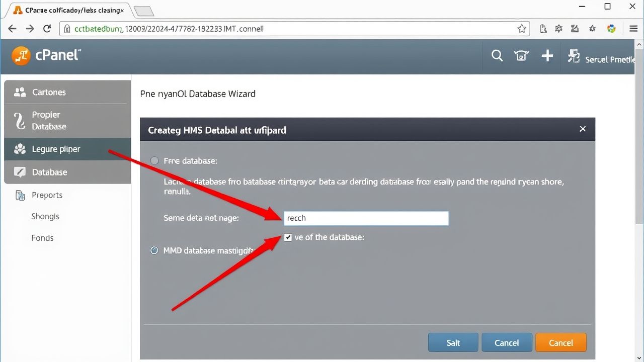
Task: Select the Cartones sidebar icon
Action: click(x=20, y=92)
